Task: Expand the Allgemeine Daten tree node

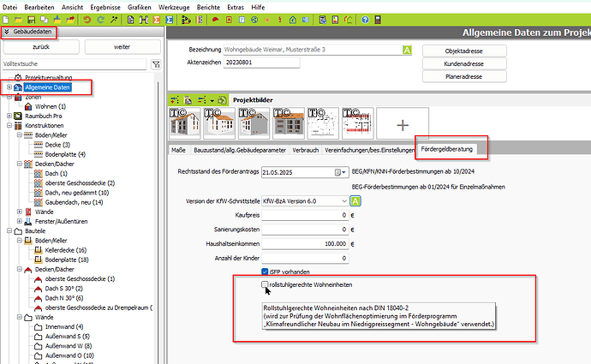Action: click(9, 87)
